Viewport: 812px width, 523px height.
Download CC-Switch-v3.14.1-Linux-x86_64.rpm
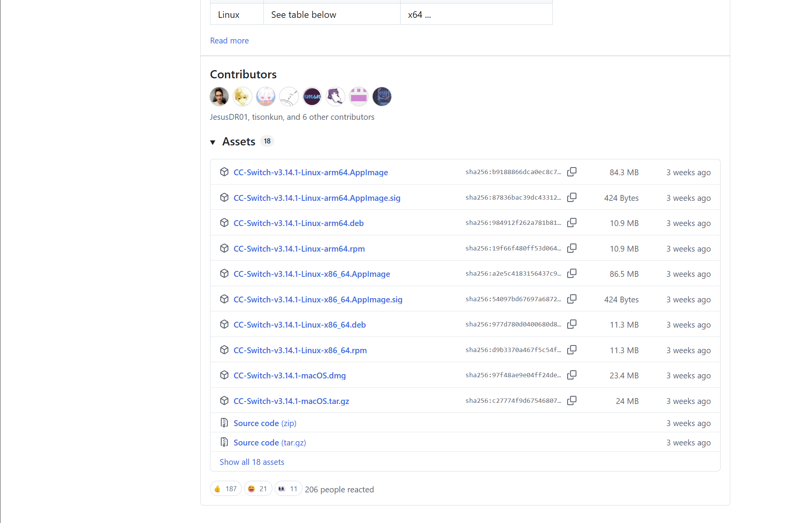300,350
